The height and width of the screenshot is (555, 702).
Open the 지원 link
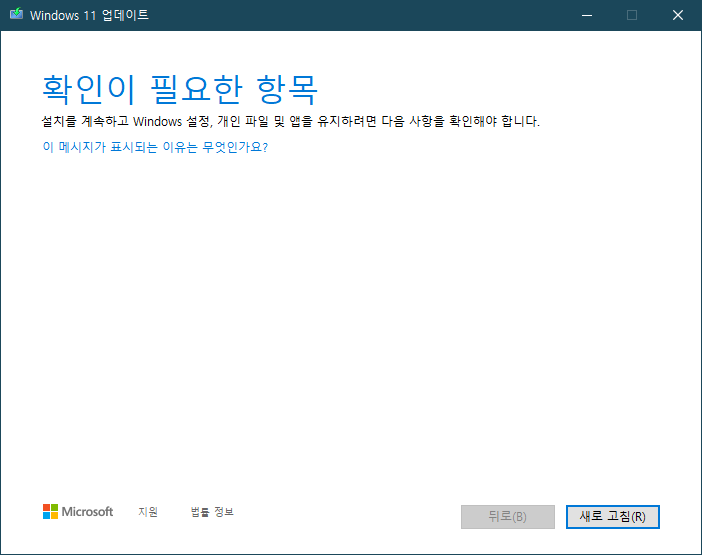(148, 512)
